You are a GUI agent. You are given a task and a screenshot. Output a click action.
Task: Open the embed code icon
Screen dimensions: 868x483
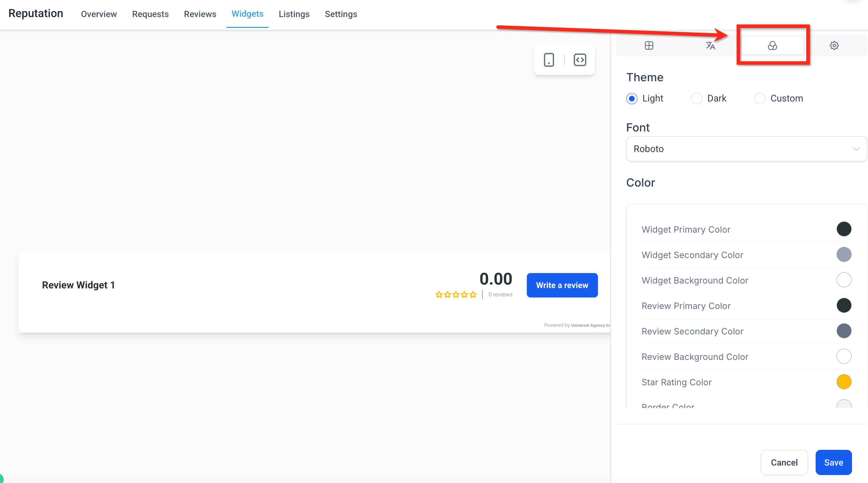point(580,60)
